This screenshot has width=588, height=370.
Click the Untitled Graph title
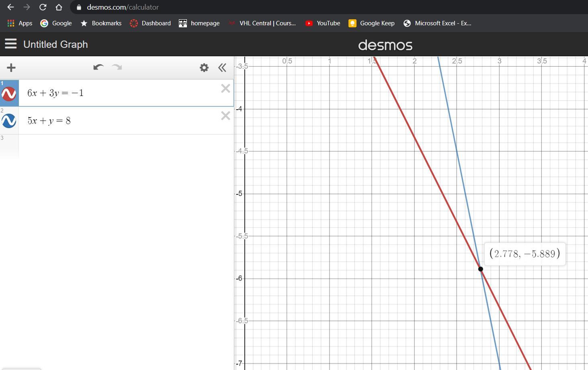(x=55, y=44)
